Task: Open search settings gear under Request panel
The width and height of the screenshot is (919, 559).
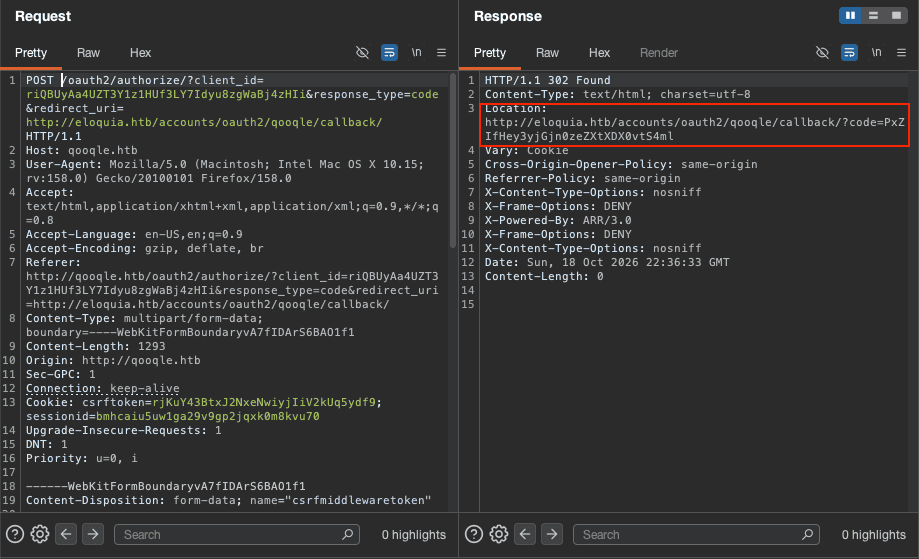Action: [x=40, y=534]
